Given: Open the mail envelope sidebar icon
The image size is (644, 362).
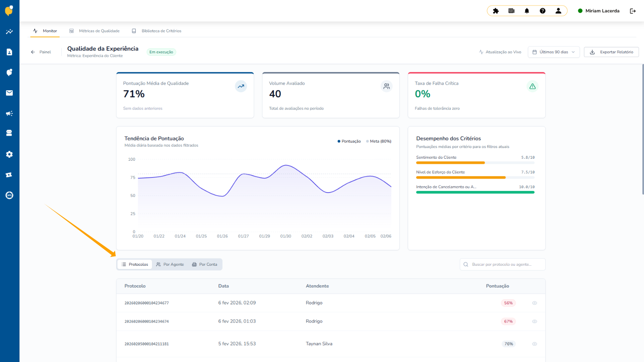Looking at the screenshot, I should click(x=9, y=93).
